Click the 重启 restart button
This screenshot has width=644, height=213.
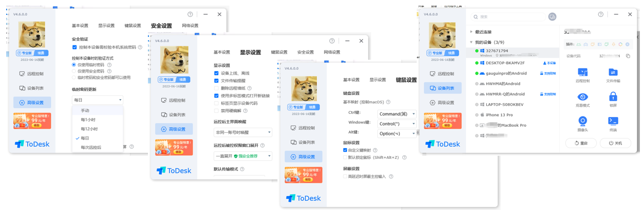click(x=581, y=143)
